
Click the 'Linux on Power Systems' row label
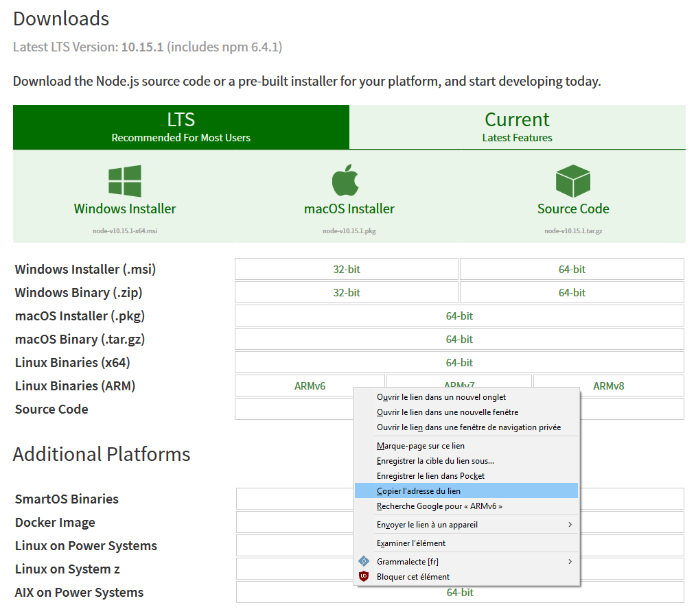pos(86,545)
